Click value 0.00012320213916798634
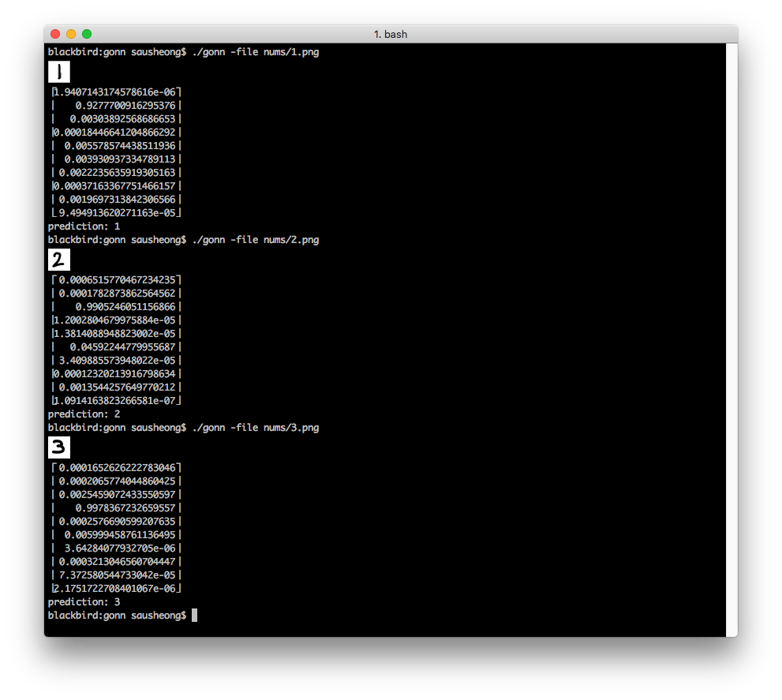Viewport: 782px width, 700px height. 114,374
